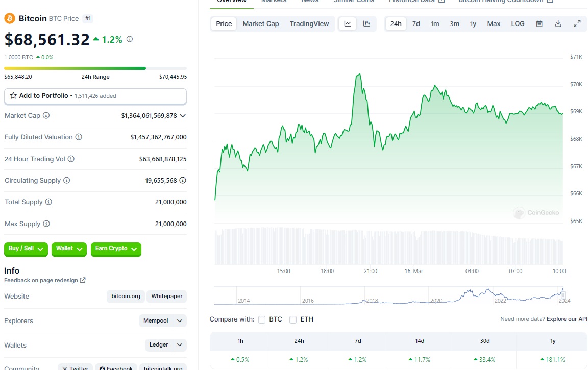Open Explore our API link

pyautogui.click(x=567, y=319)
